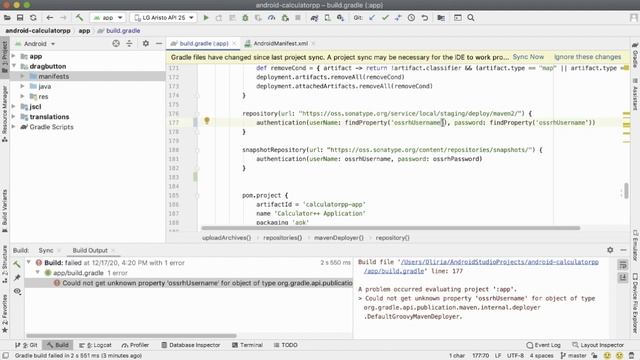Open the app run configuration dropdown
Screen dimensions: 640x360
pyautogui.click(x=108, y=18)
